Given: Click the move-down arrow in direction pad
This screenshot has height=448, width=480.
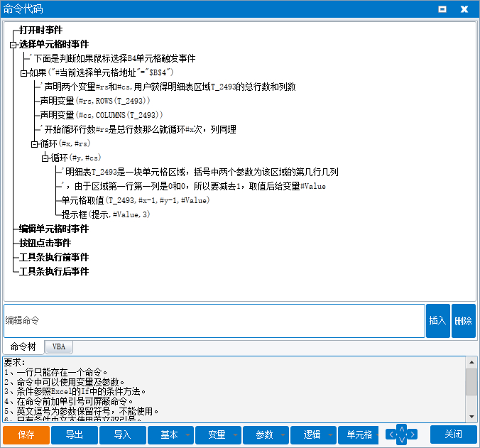Looking at the screenshot, I should 401,441.
